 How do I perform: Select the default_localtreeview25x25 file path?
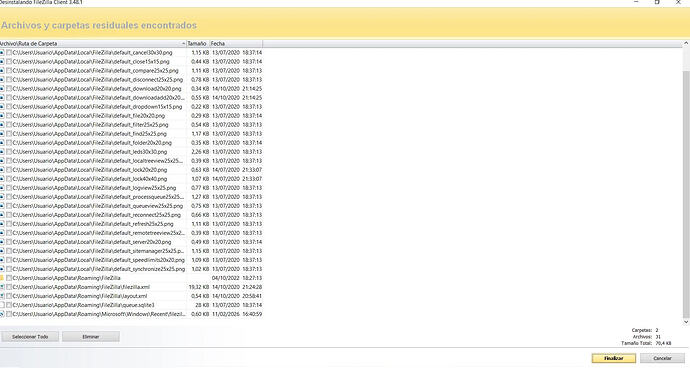(99, 161)
